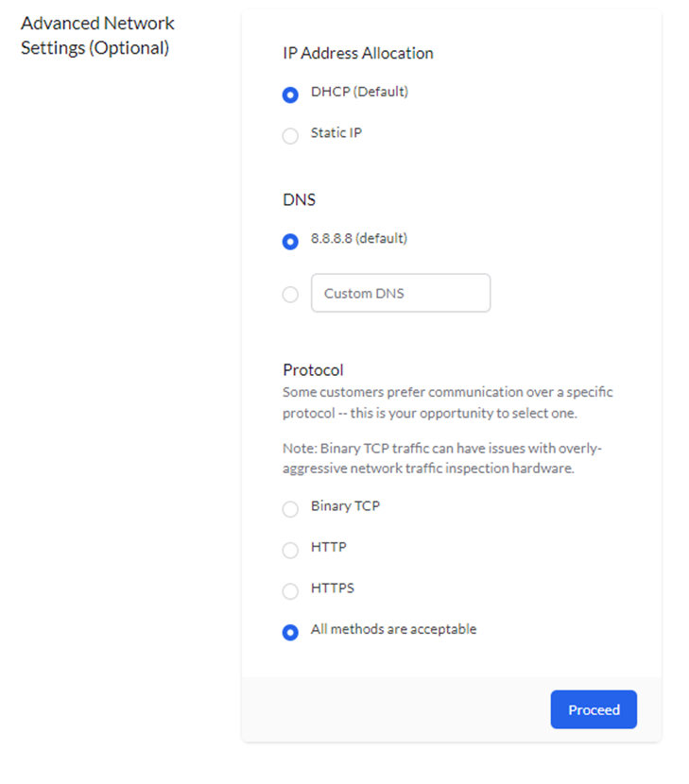The width and height of the screenshot is (689, 784).
Task: Choose the 8.8.8.8 default DNS option
Action: tap(290, 242)
